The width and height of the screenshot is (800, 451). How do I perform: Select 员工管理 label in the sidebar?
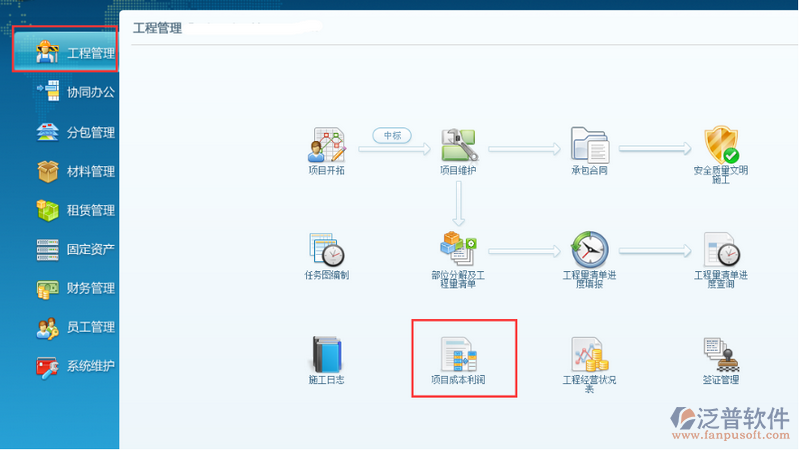91,327
